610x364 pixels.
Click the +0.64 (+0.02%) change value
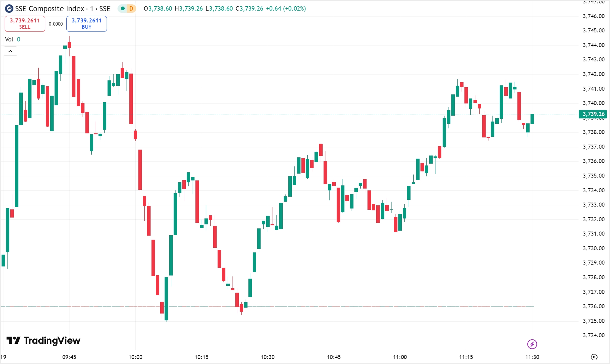(x=286, y=9)
